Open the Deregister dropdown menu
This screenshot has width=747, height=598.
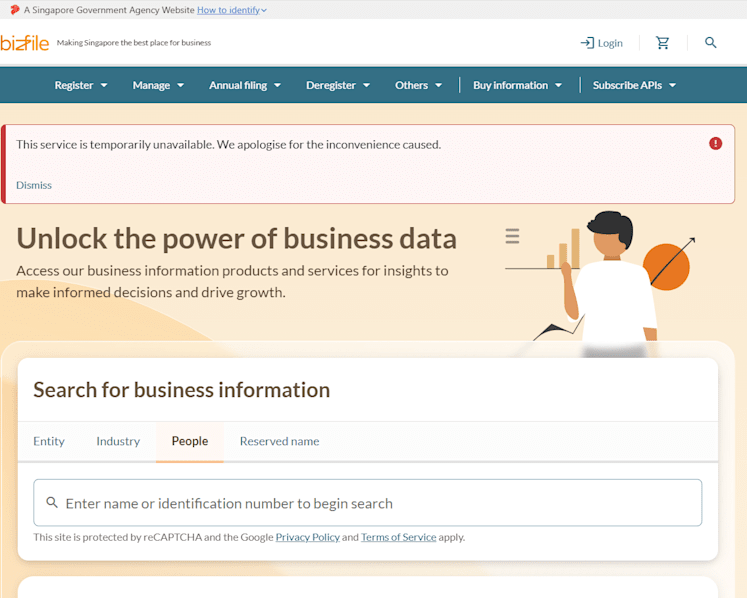(338, 85)
